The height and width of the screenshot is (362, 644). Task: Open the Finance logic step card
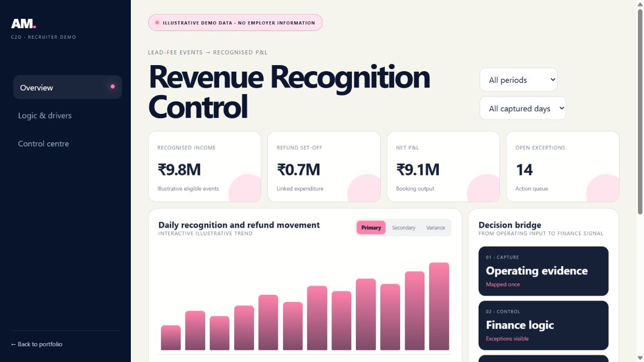(x=543, y=325)
